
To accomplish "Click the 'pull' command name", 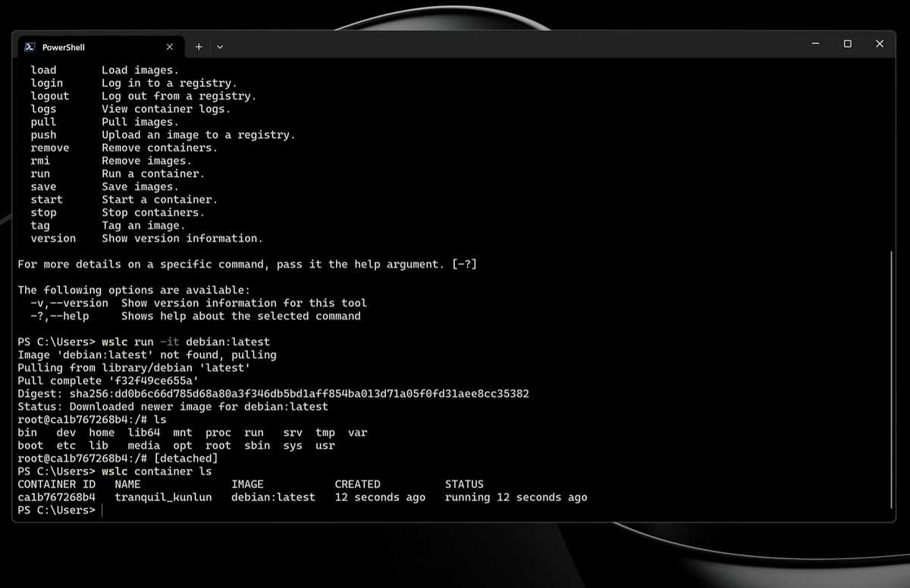I will pos(43,121).
